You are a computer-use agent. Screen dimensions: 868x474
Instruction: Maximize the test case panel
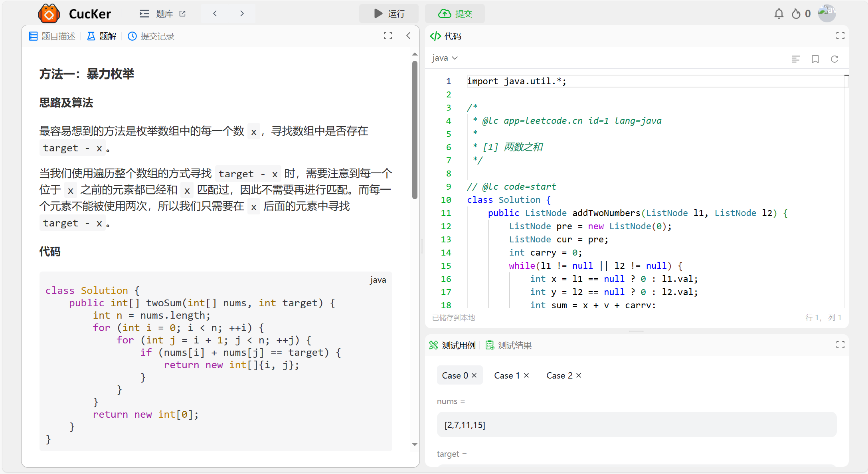[840, 345]
